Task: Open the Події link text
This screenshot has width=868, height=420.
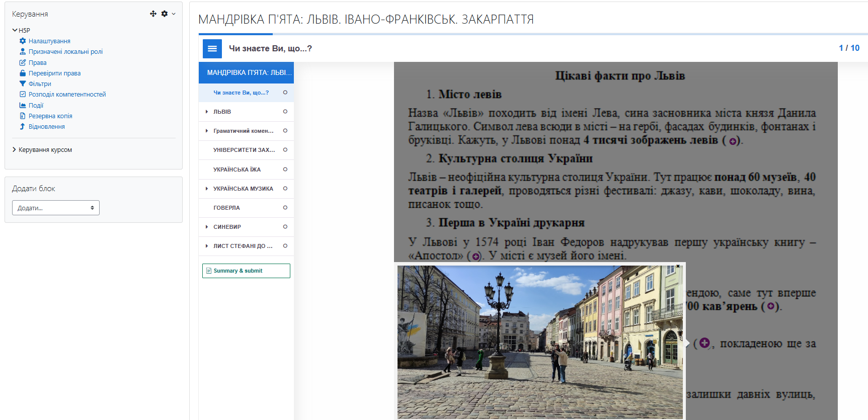Action: pyautogui.click(x=36, y=105)
